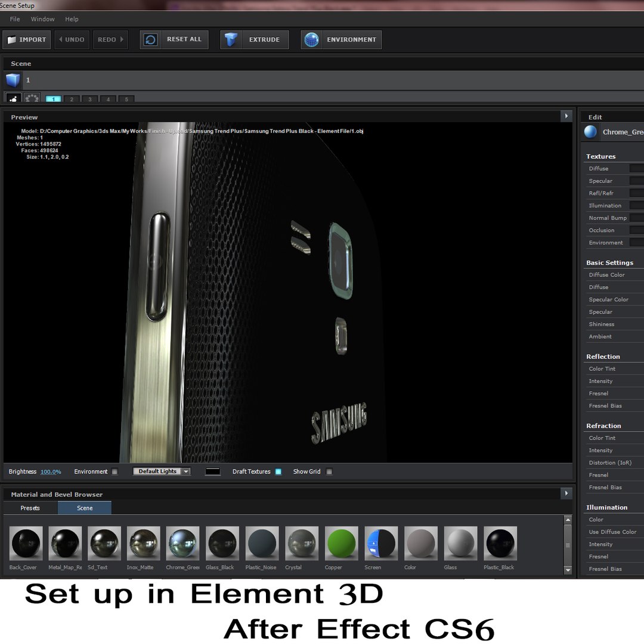This screenshot has width=644, height=644.
Task: Click the RESET ALL label
Action: pos(184,39)
